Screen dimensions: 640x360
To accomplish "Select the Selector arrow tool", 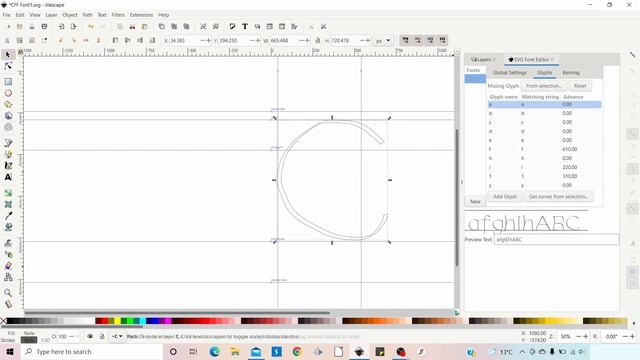I will pos(8,55).
